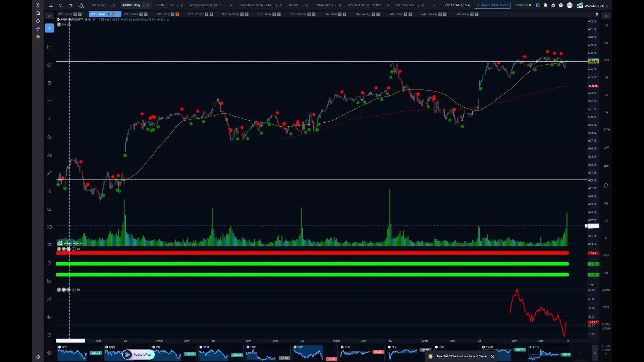644x362 pixels.
Task: Open the hamburger main menu
Action: coord(51,5)
